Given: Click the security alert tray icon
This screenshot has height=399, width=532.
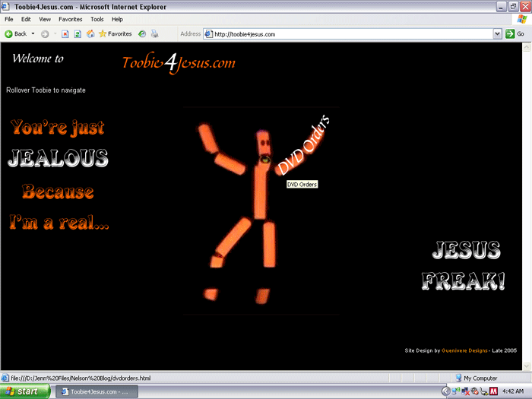Looking at the screenshot, I should (x=475, y=391).
